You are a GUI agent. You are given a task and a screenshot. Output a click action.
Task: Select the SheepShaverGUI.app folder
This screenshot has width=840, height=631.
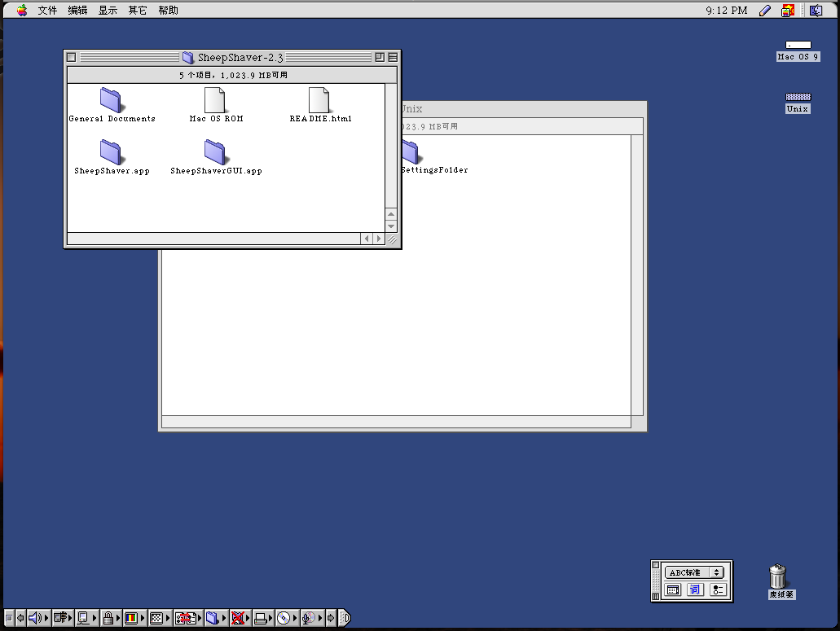[216, 157]
